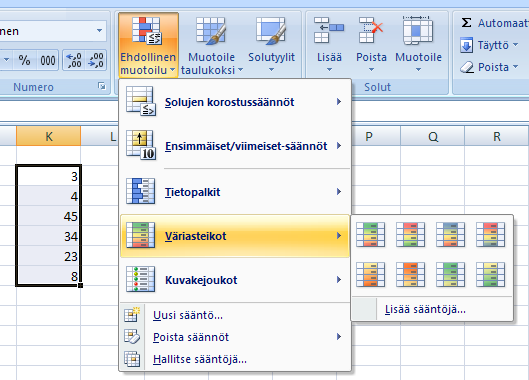Click the Lisää insert cells icon
The width and height of the screenshot is (529, 380).
click(329, 45)
